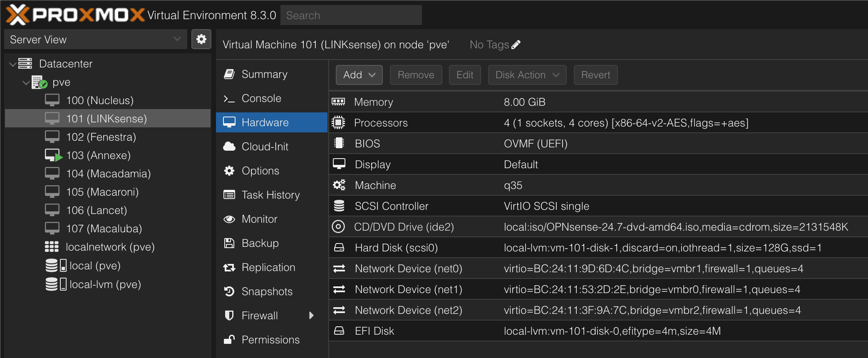Click the running VM icon for 103 (Annexe)
This screenshot has height=358, width=868.
54,155
